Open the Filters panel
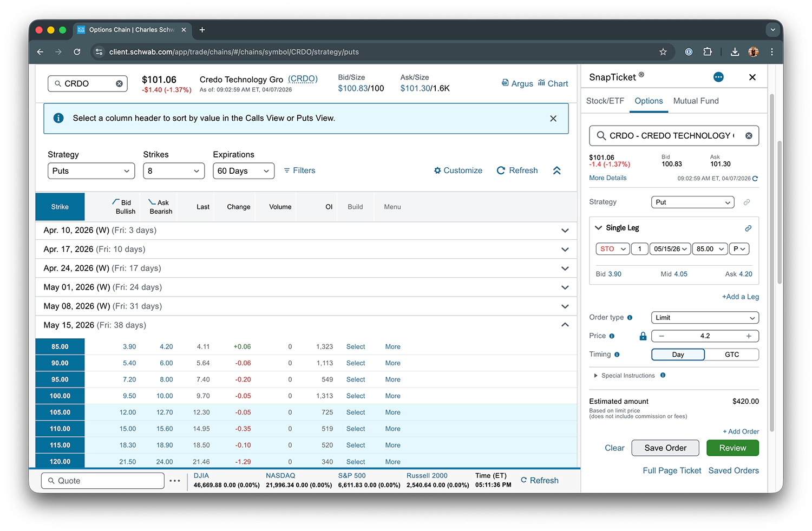 coord(299,171)
